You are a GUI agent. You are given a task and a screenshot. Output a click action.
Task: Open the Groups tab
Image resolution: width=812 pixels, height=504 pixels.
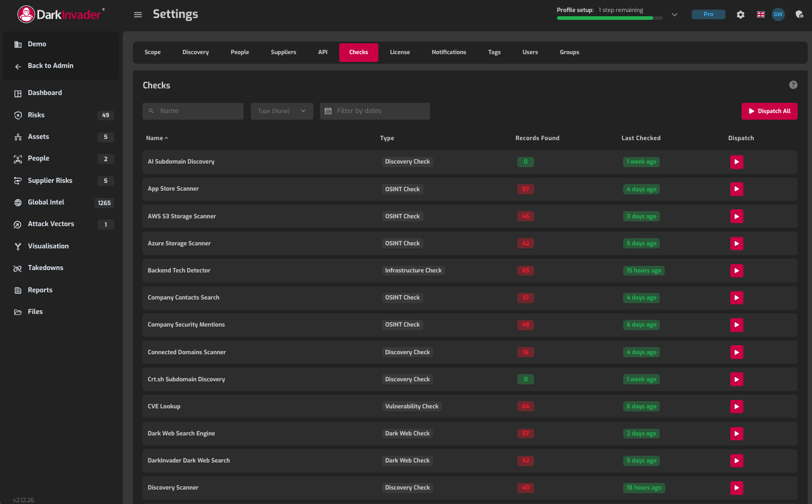pyautogui.click(x=570, y=52)
